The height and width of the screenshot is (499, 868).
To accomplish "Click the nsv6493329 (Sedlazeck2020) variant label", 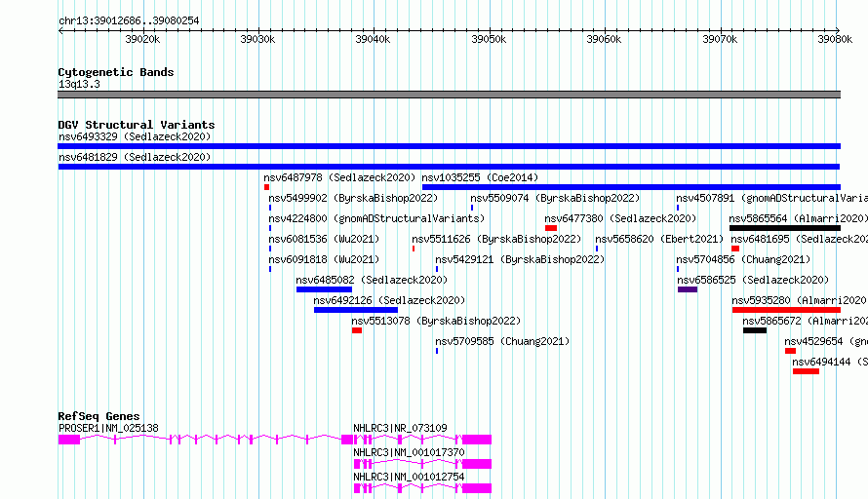I will point(135,136).
